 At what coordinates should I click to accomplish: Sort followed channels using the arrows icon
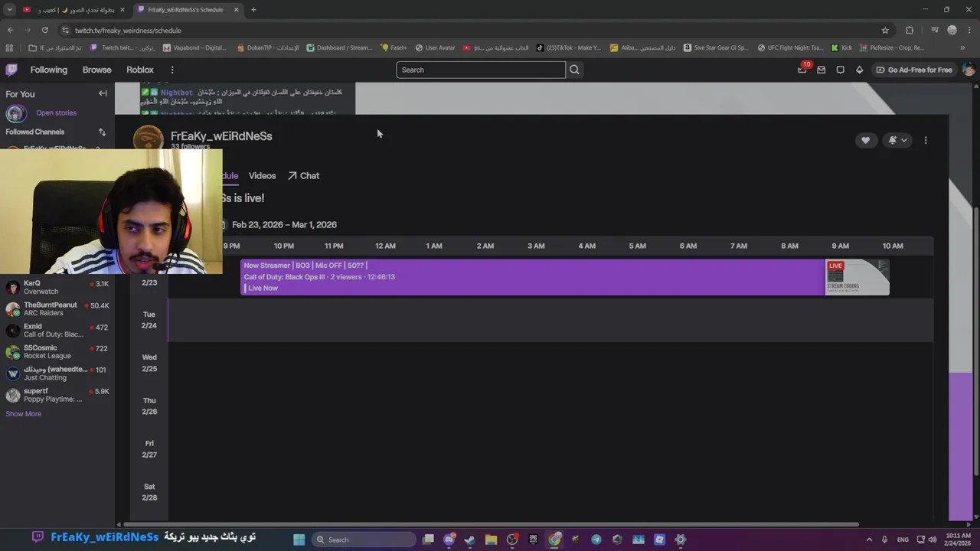click(102, 132)
